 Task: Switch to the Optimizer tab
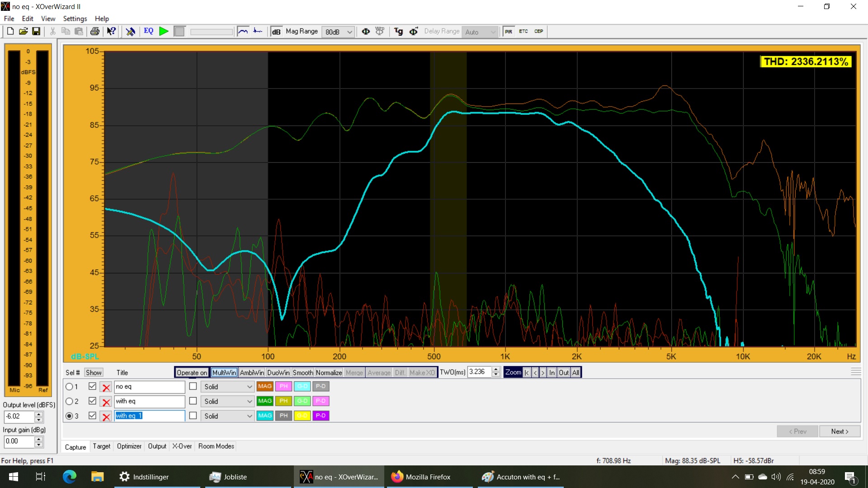point(129,446)
